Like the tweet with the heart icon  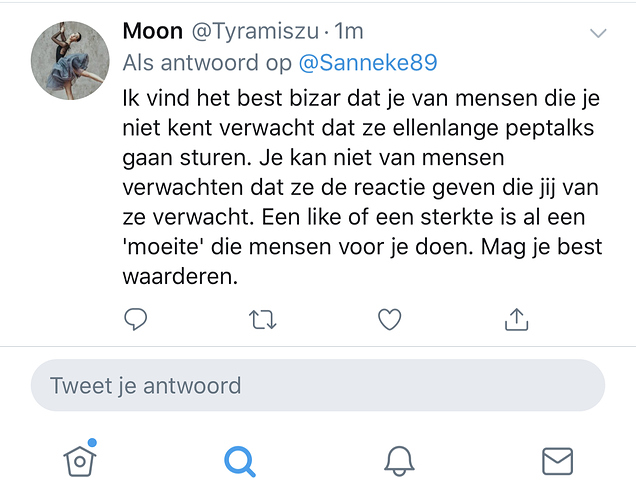click(389, 319)
